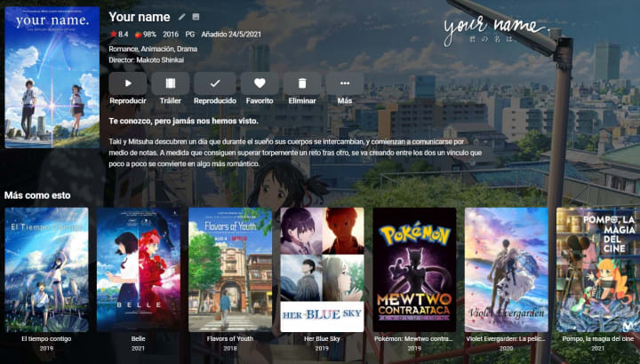
Task: Click the 'Añadido 24/5/2021' date text
Action: [x=231, y=35]
